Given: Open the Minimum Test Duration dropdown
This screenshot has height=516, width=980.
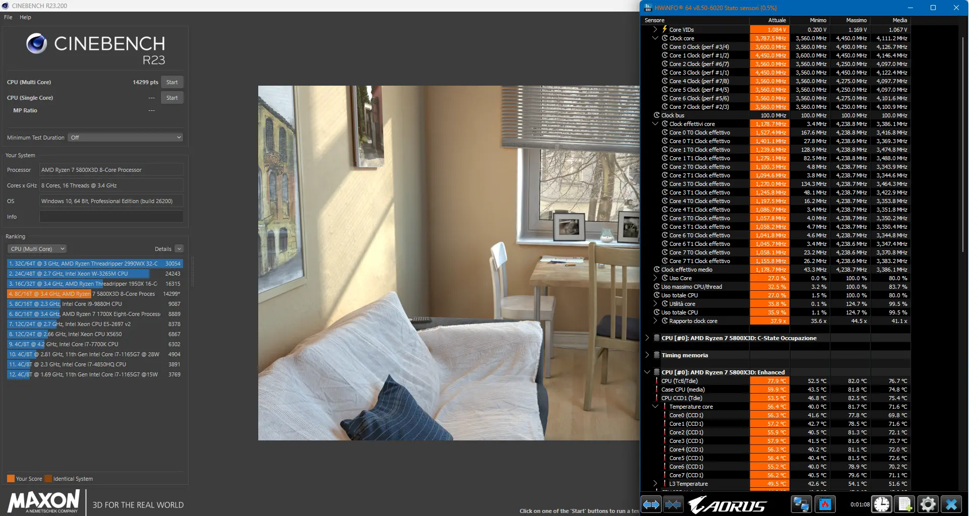Looking at the screenshot, I should point(125,138).
